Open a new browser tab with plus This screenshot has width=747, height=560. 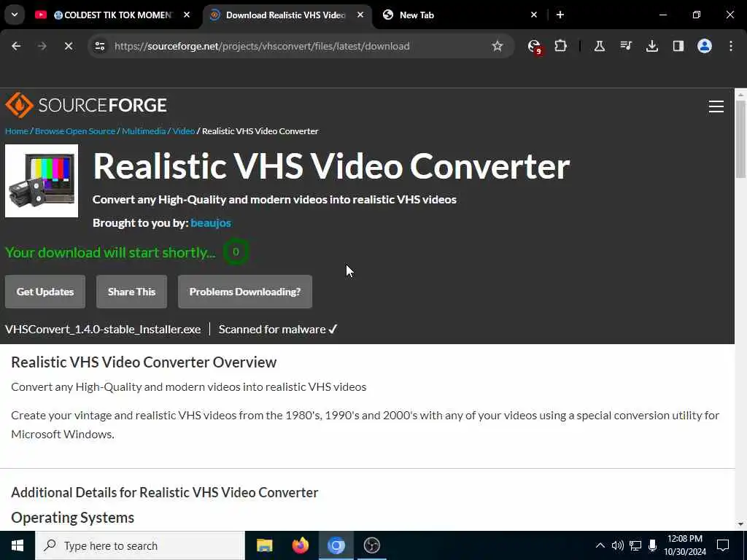(560, 15)
